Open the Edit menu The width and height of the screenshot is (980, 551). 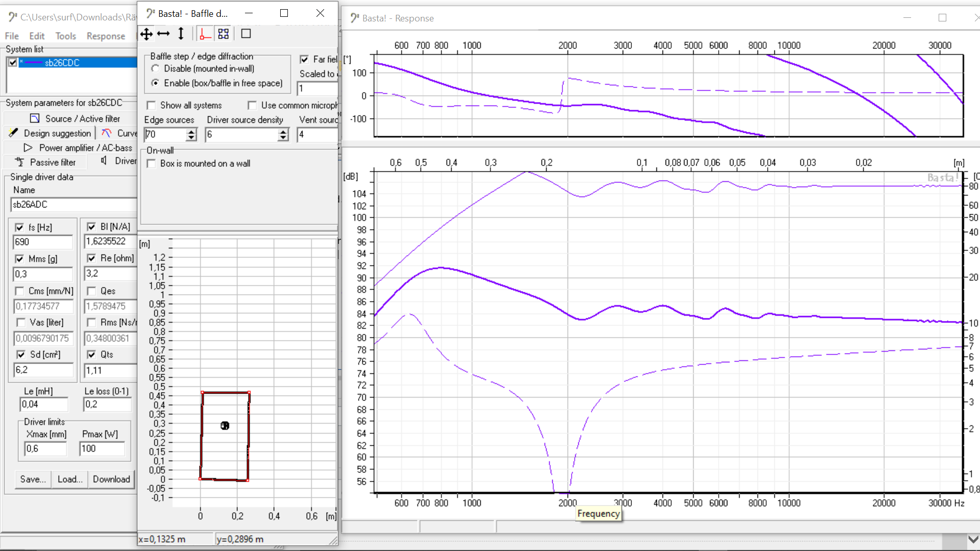pyautogui.click(x=37, y=36)
